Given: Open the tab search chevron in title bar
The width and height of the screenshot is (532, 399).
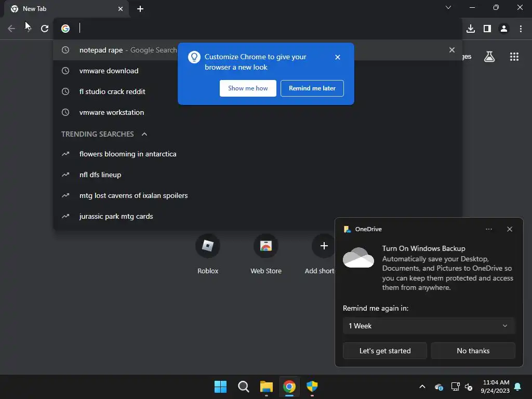Looking at the screenshot, I should click(x=448, y=7).
